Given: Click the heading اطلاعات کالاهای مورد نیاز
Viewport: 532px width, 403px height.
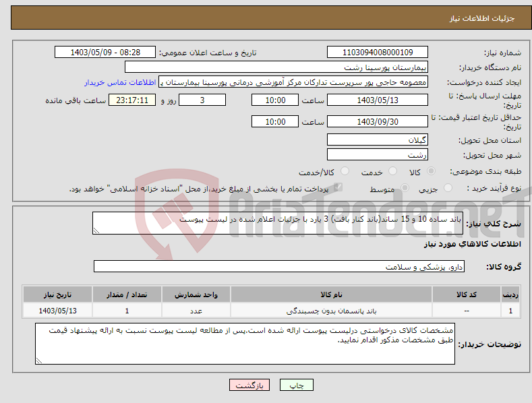Looking at the screenshot, I should [472, 244].
